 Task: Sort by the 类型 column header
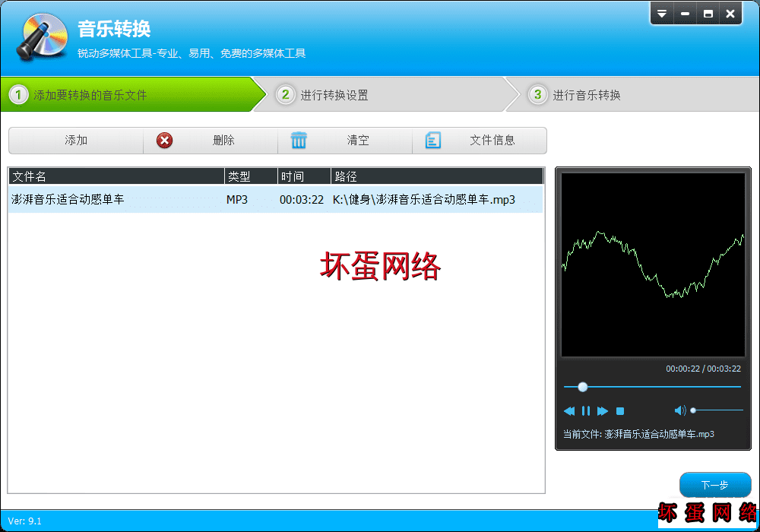251,176
